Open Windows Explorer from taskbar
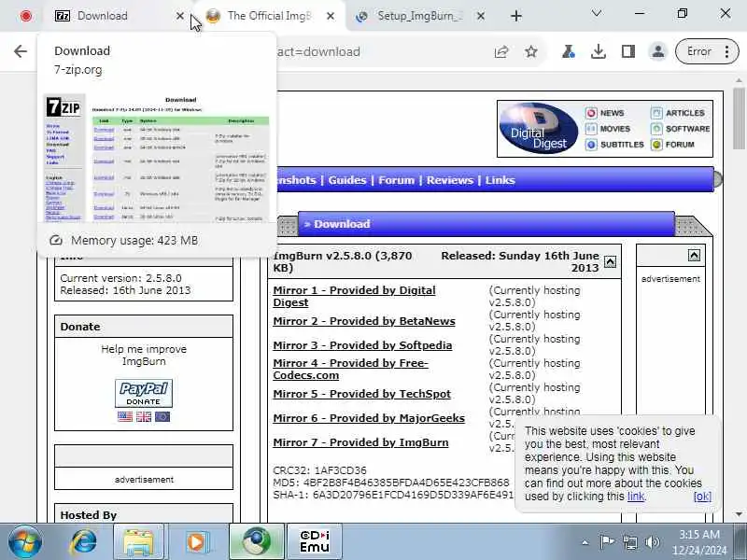 pyautogui.click(x=138, y=542)
